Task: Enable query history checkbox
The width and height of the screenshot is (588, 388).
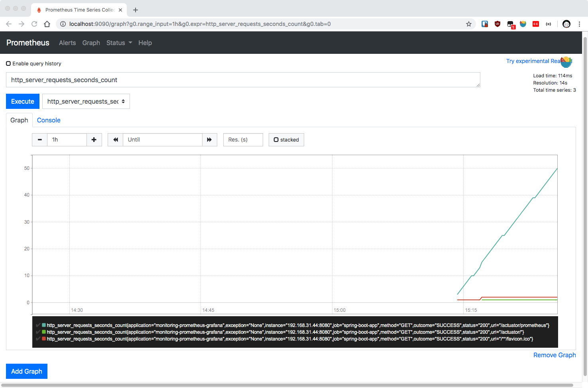Action: [x=8, y=63]
